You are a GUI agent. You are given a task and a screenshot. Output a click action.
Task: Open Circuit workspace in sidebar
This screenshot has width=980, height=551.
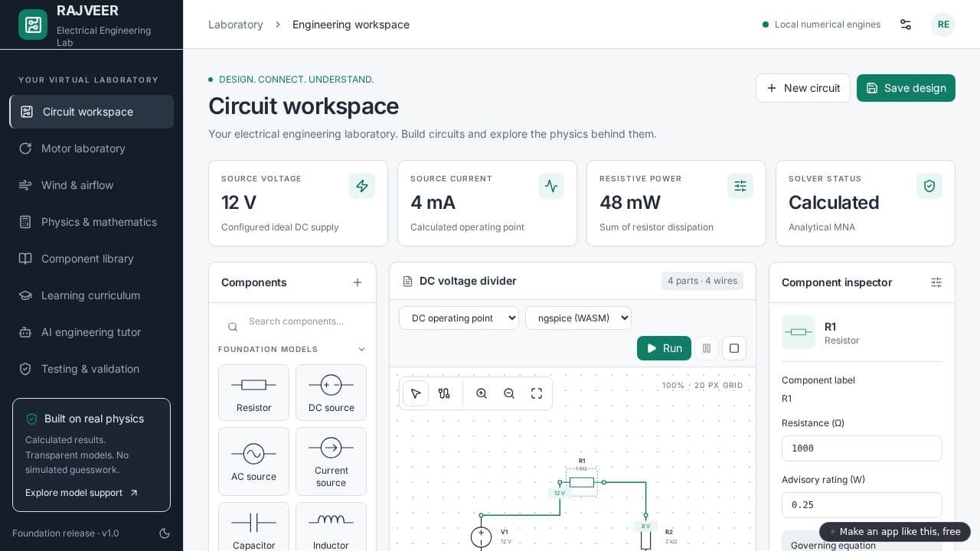click(92, 112)
